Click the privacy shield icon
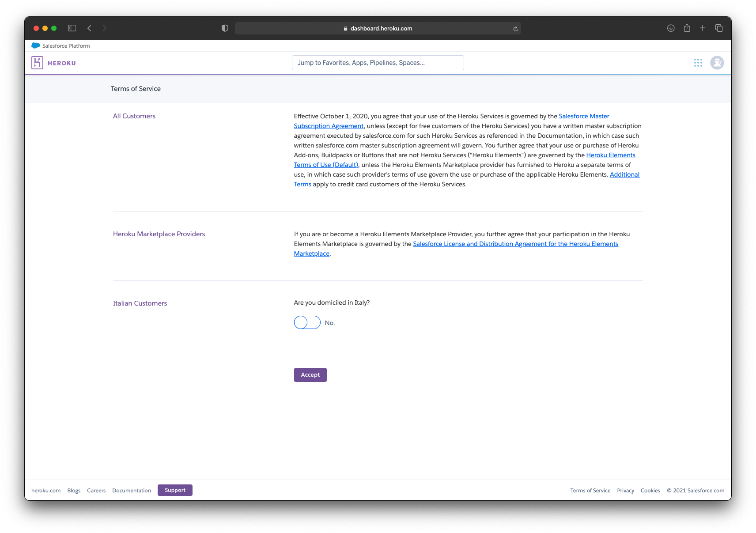Image resolution: width=756 pixels, height=533 pixels. pos(225,28)
